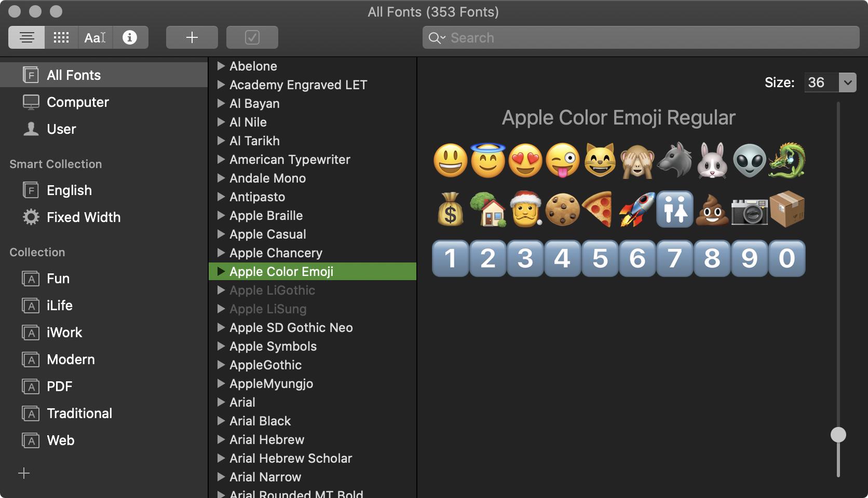Select the Arial font
The height and width of the screenshot is (498, 868).
pyautogui.click(x=313, y=402)
